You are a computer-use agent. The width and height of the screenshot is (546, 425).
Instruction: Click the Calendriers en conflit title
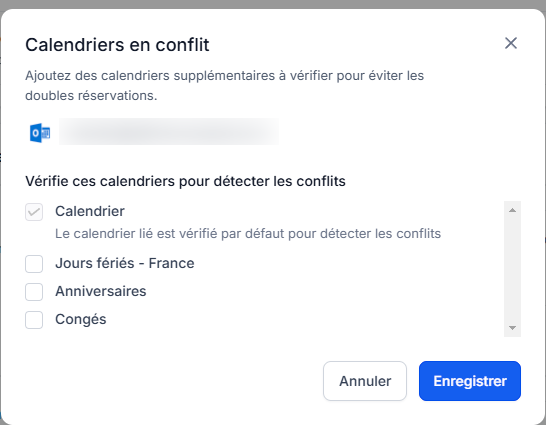coord(117,45)
